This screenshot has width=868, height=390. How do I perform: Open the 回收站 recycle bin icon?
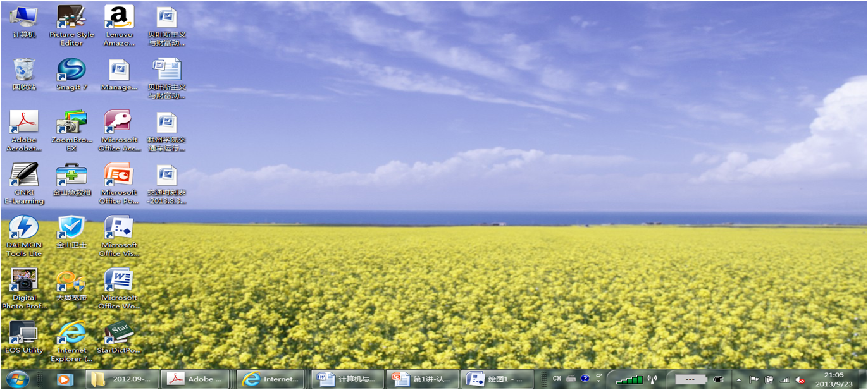click(x=24, y=74)
